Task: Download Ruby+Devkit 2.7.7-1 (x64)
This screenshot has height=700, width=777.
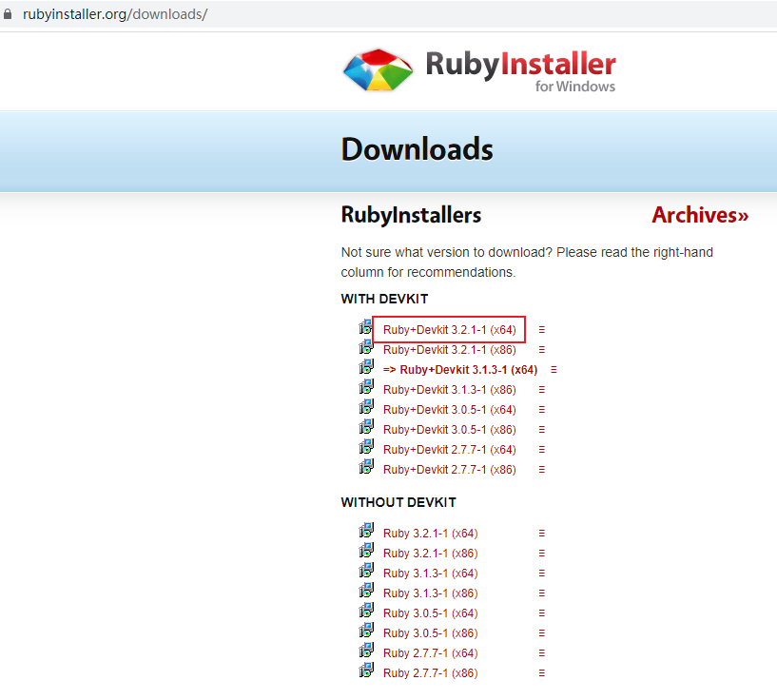Action: pyautogui.click(x=449, y=449)
